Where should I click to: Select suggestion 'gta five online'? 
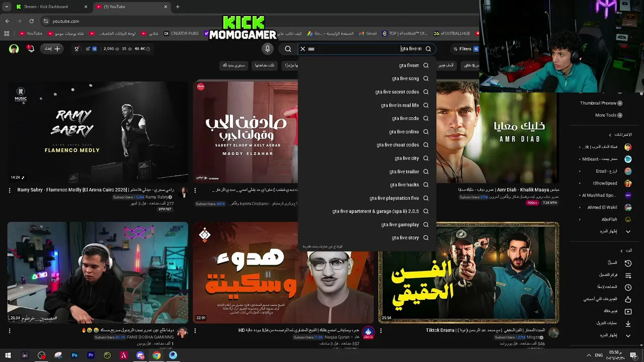[366, 132]
